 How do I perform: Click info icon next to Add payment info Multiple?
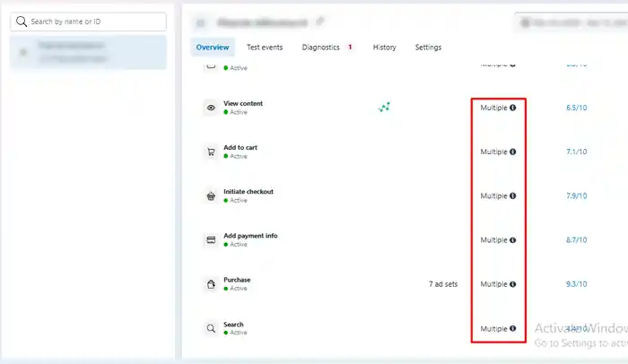pos(512,240)
